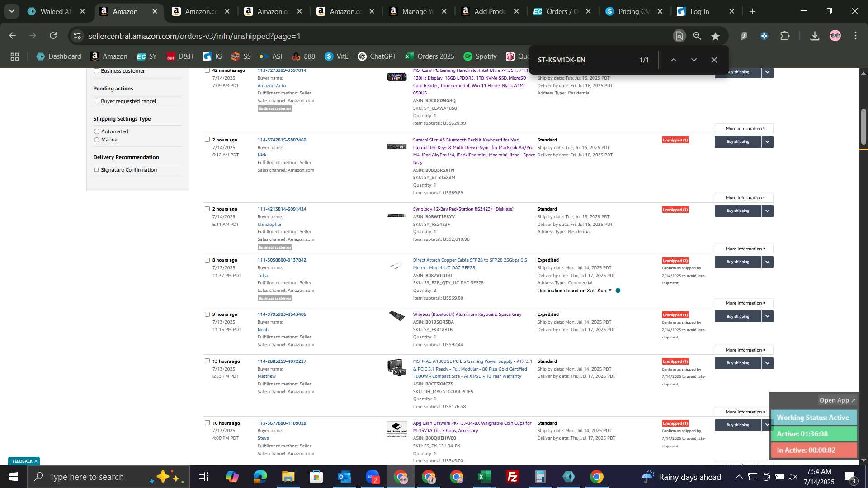Switch to the Manage Yo browser tab
This screenshot has width=868, height=488.
(417, 11)
